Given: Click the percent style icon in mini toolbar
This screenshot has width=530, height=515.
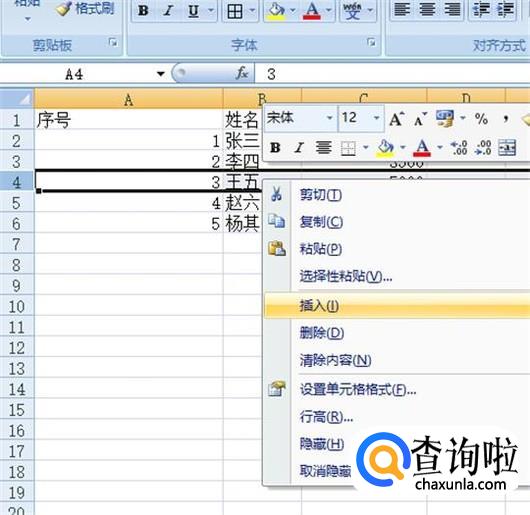Looking at the screenshot, I should [481, 119].
